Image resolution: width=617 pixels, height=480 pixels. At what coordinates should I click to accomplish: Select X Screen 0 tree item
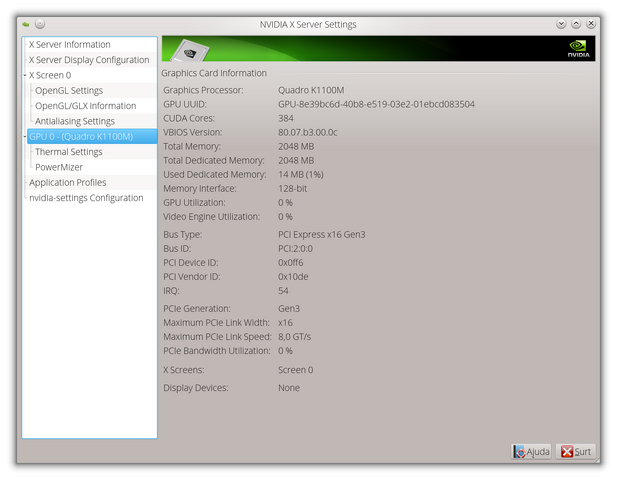[x=50, y=75]
